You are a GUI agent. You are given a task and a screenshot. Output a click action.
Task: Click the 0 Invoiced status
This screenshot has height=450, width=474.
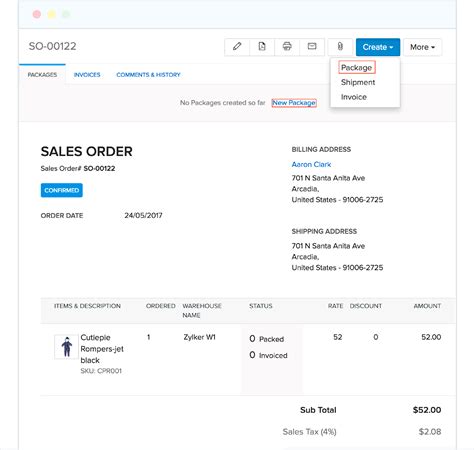pos(268,355)
